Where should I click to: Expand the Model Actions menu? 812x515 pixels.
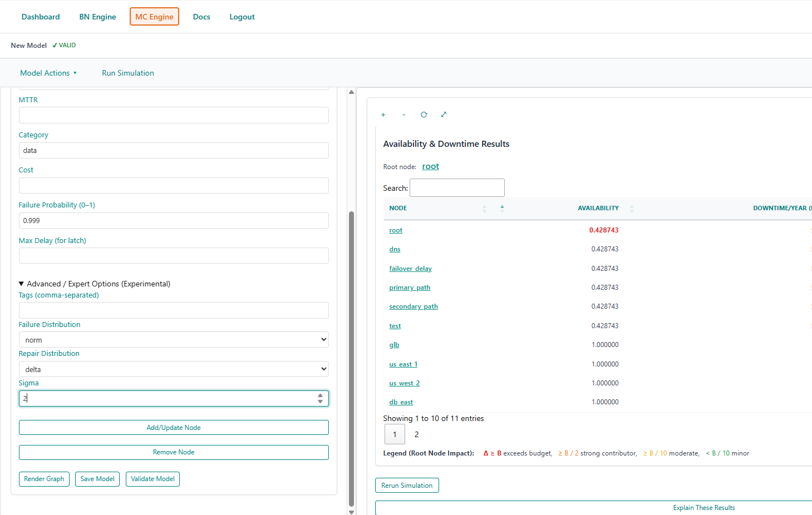pyautogui.click(x=48, y=73)
